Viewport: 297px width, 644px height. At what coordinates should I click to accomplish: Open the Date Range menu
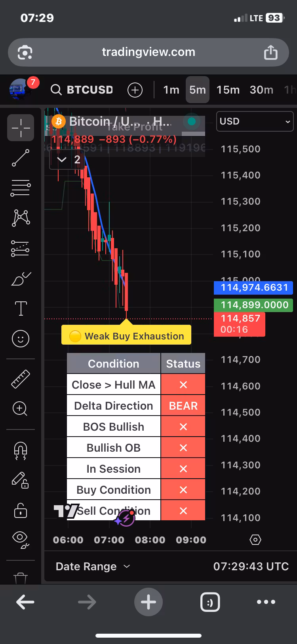(93, 566)
